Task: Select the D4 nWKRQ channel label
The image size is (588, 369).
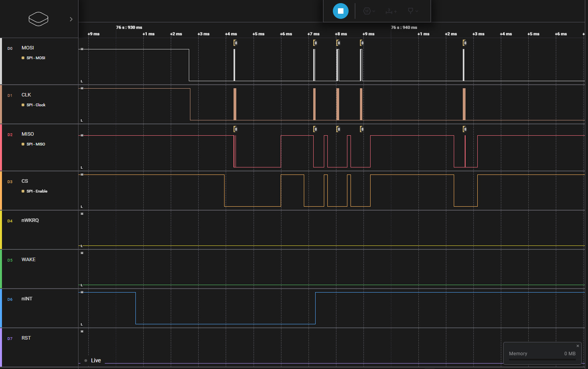Action: [x=30, y=220]
